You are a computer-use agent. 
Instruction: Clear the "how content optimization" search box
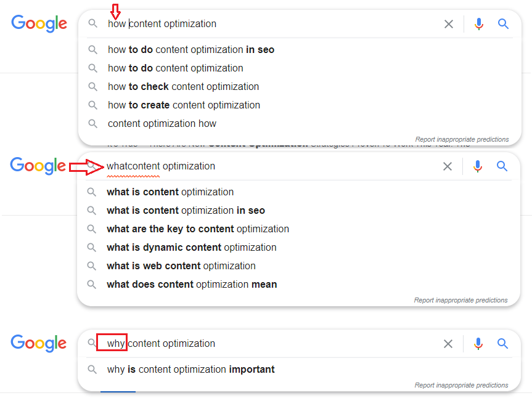pyautogui.click(x=448, y=24)
